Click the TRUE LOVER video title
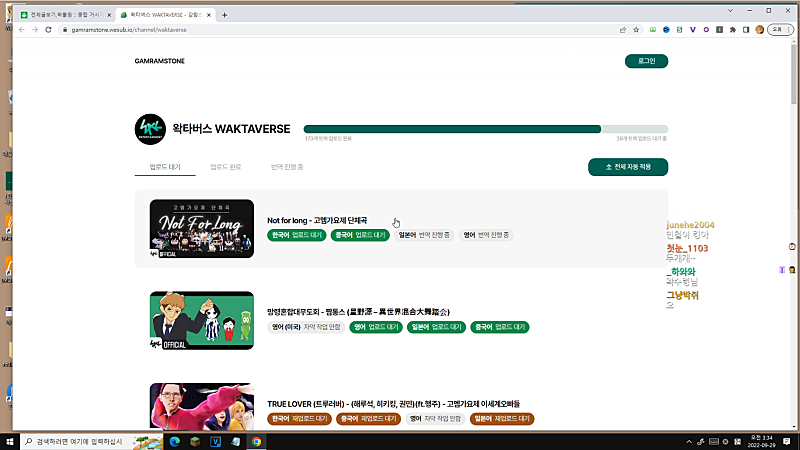Viewport: 800px width, 450px height. coord(393,404)
